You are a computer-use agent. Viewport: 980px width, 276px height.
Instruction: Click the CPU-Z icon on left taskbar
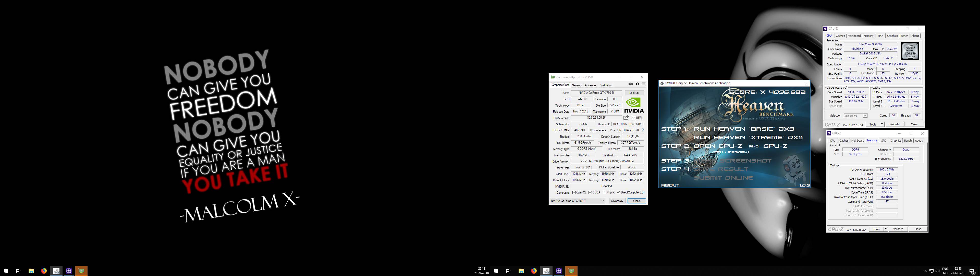[x=69, y=271]
